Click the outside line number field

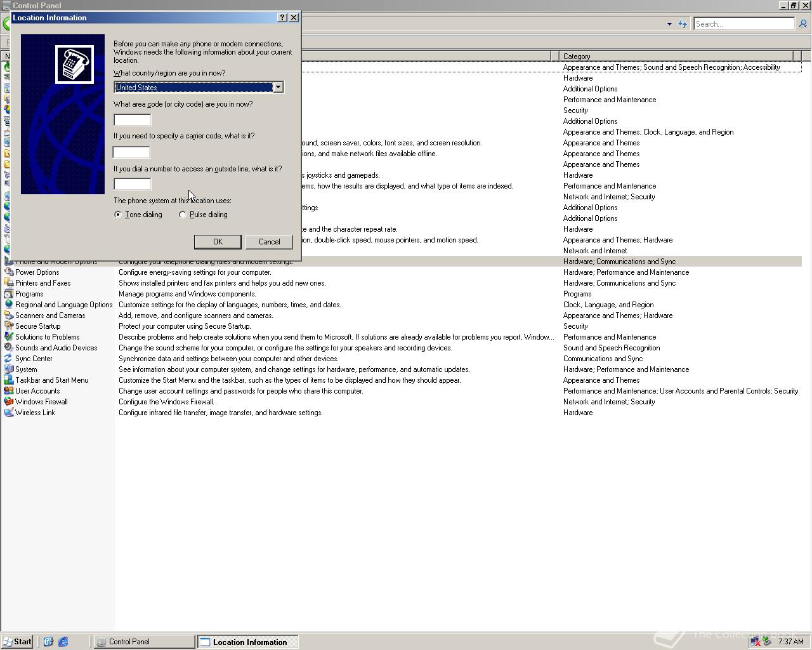tap(133, 184)
